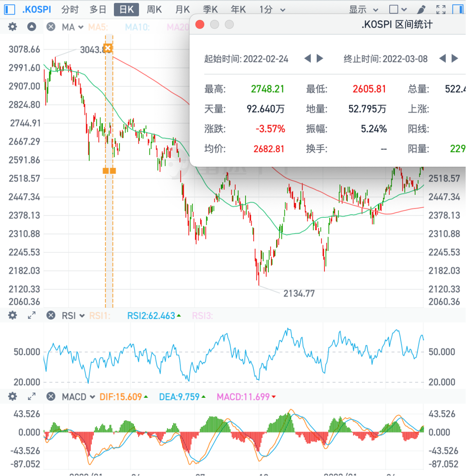Screen dimensions: 466x476
Task: Select the 日K daily chart tab
Action: (126, 10)
